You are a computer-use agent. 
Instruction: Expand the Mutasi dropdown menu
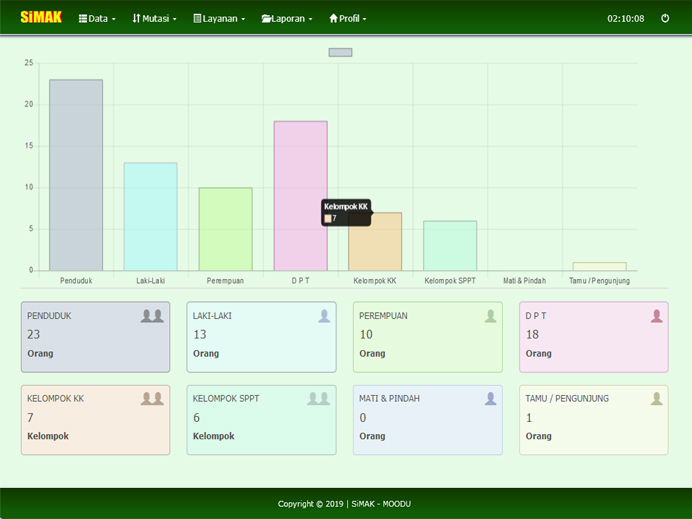pyautogui.click(x=154, y=18)
